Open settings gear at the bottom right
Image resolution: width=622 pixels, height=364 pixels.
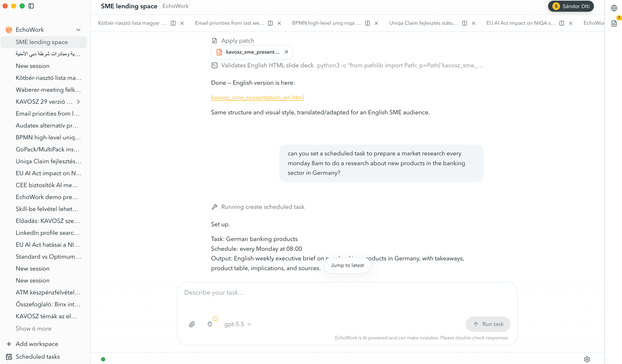(587, 359)
